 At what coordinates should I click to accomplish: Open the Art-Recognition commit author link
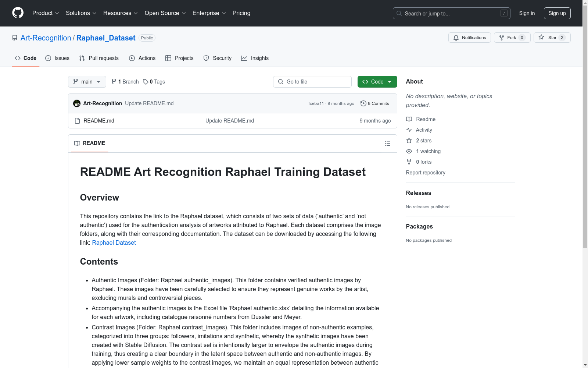(x=103, y=103)
